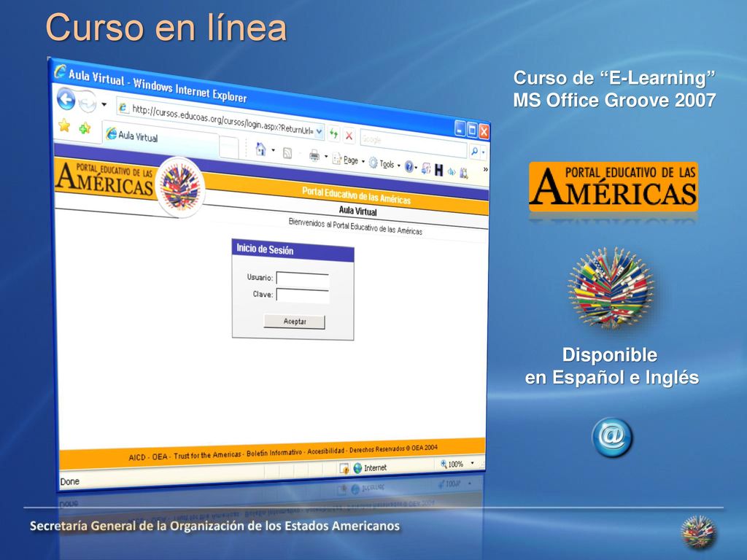Click the 'Curso en línea' slide title
This screenshot has height=560, width=747.
coord(166,28)
